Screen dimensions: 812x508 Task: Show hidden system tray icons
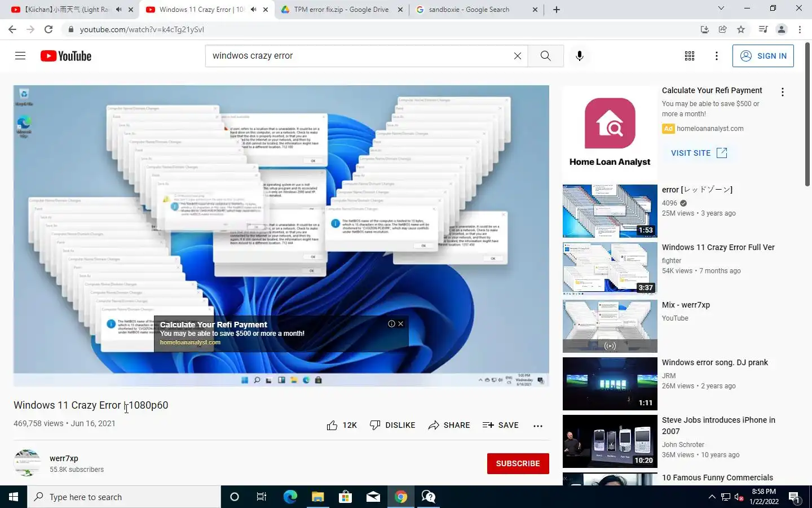tap(712, 497)
